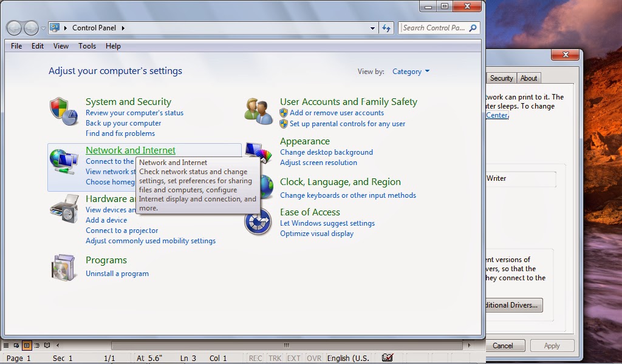
Task: Expand breadcrumb arrow before Control Panel
Action: 66,28
